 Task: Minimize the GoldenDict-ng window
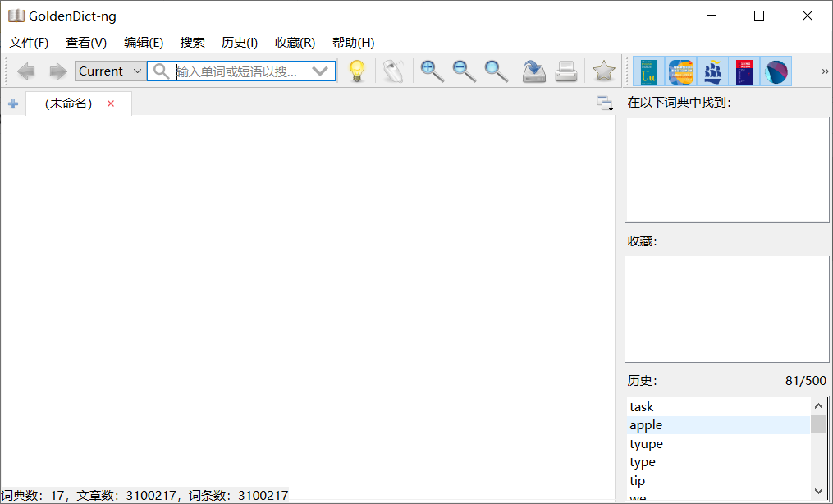(712, 16)
